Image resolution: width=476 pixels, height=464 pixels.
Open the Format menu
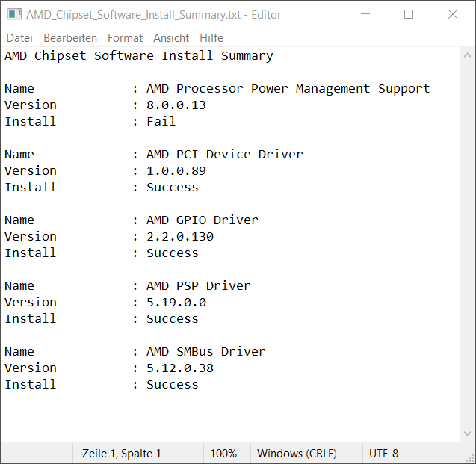[125, 37]
